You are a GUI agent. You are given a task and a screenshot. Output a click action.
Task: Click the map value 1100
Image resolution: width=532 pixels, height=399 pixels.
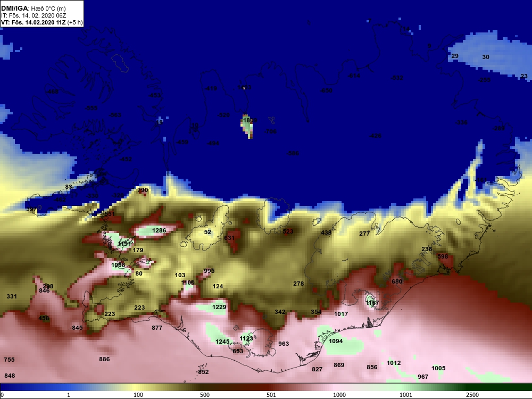point(188,282)
